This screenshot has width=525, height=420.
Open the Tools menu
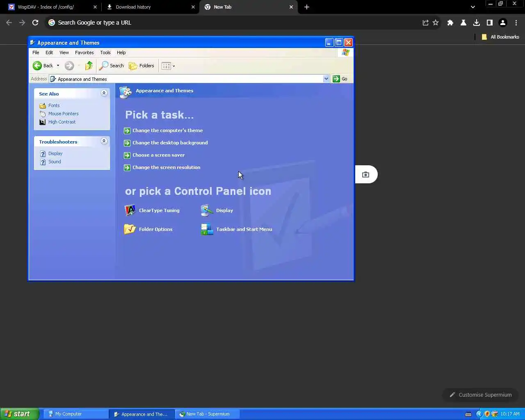tap(105, 52)
